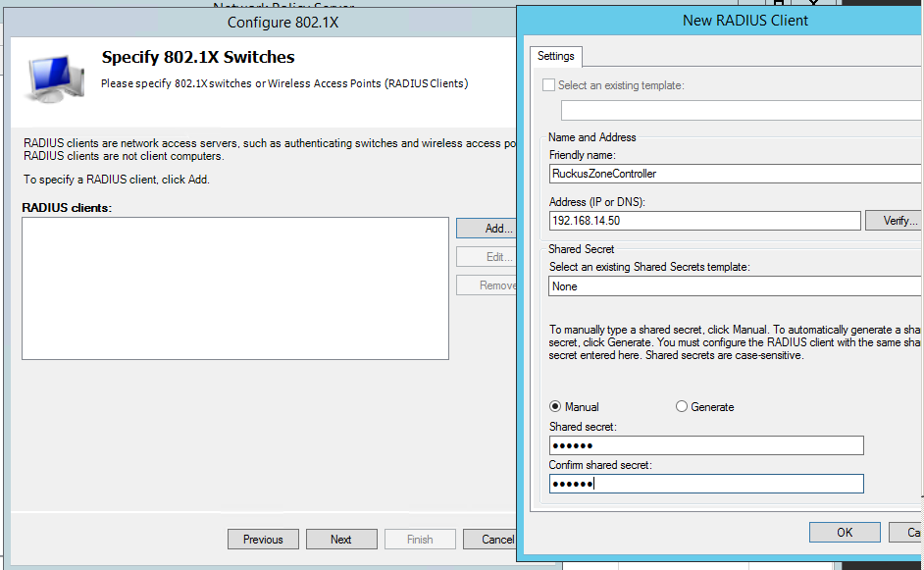Image resolution: width=924 pixels, height=570 pixels.
Task: Click the Confirm shared secret field
Action: pyautogui.click(x=706, y=484)
